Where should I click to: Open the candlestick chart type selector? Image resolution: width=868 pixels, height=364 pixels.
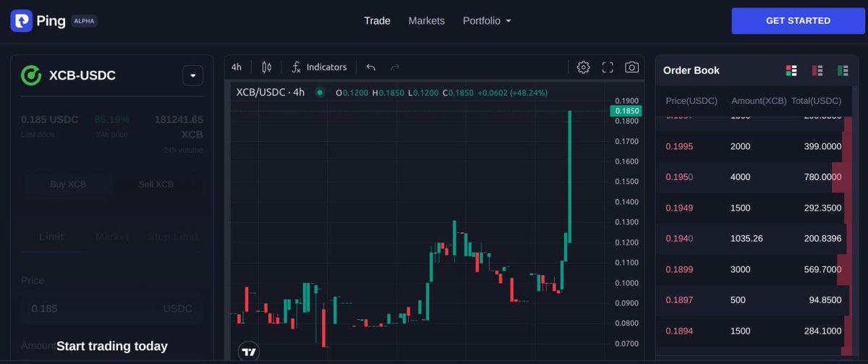pos(266,67)
